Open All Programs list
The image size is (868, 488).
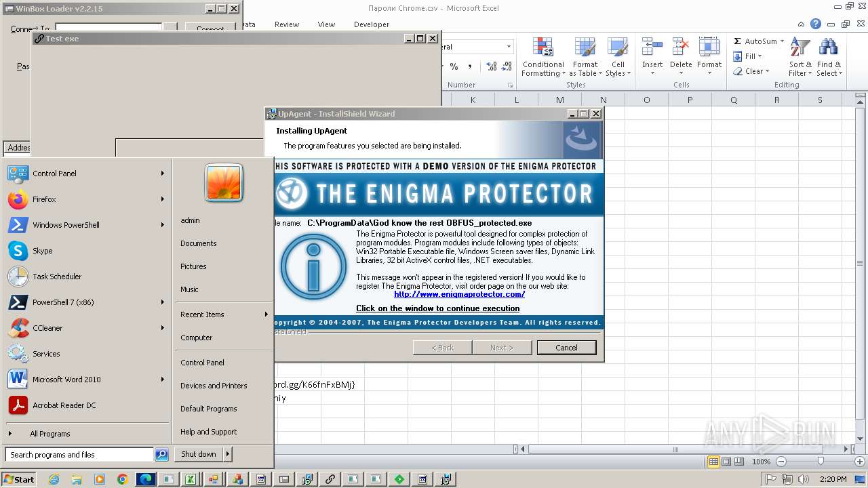[x=86, y=434]
